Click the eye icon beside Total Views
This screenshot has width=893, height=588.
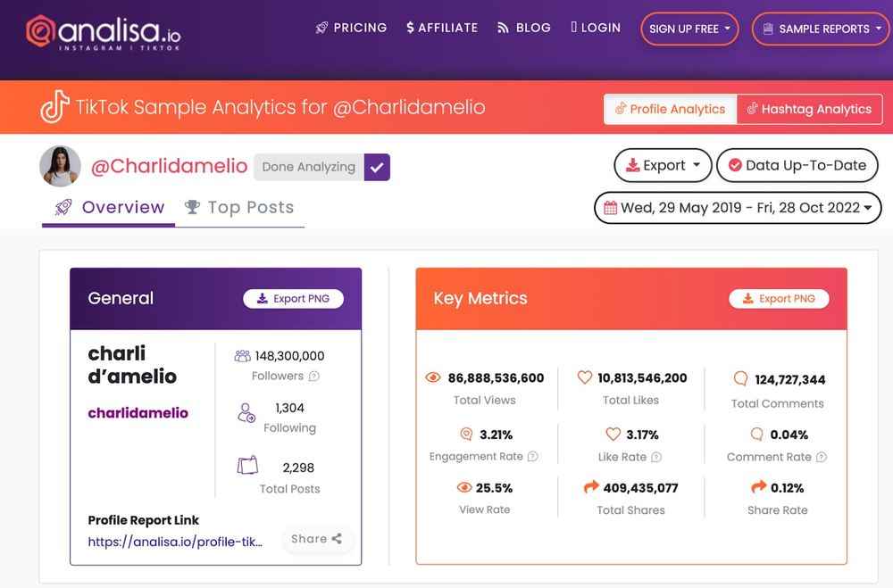point(434,377)
